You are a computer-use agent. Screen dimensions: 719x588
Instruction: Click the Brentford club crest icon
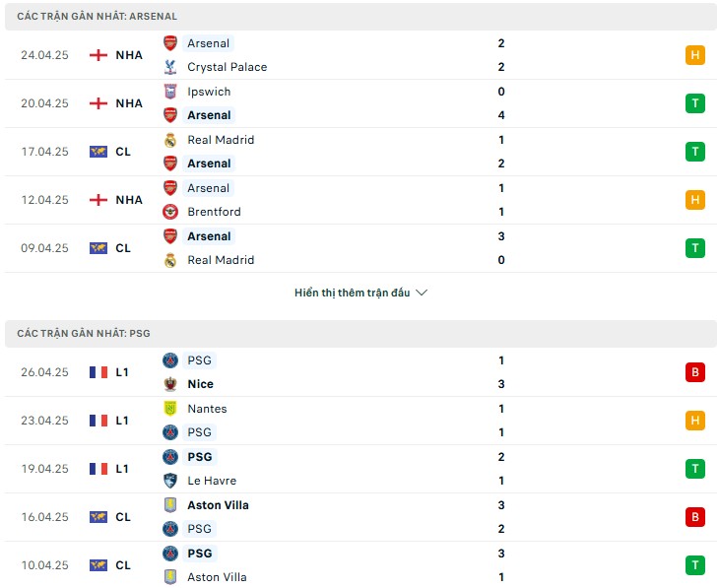tap(170, 212)
